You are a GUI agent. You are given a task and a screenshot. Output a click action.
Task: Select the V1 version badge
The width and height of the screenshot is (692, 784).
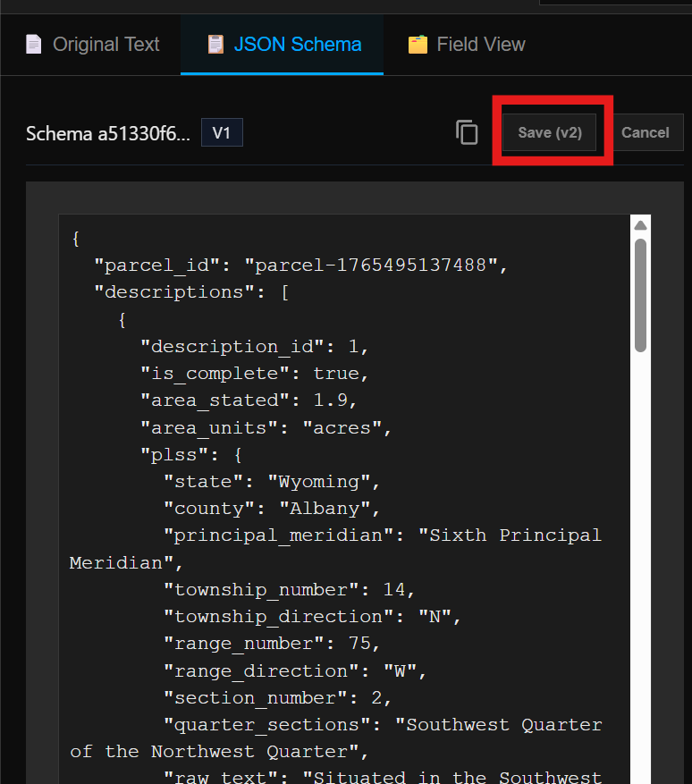coord(221,131)
